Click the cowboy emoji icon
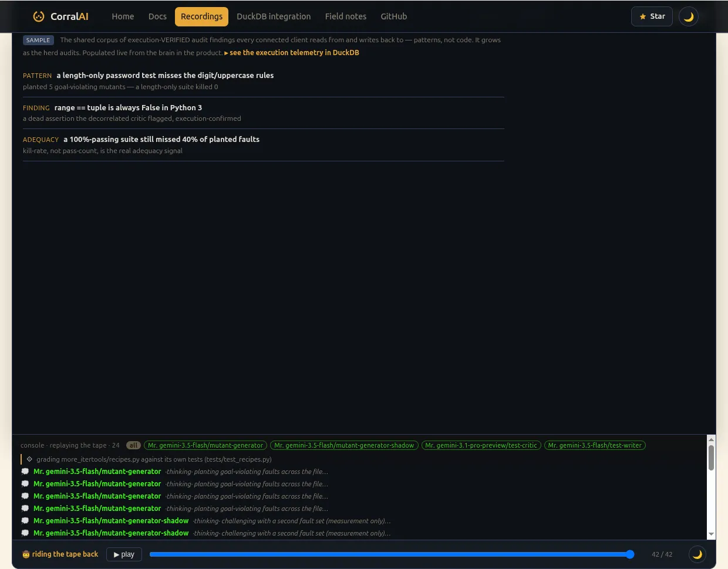 click(x=26, y=554)
